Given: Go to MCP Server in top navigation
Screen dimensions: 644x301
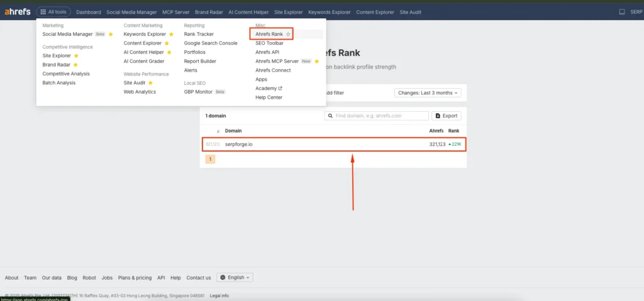Looking at the screenshot, I should (x=176, y=12).
